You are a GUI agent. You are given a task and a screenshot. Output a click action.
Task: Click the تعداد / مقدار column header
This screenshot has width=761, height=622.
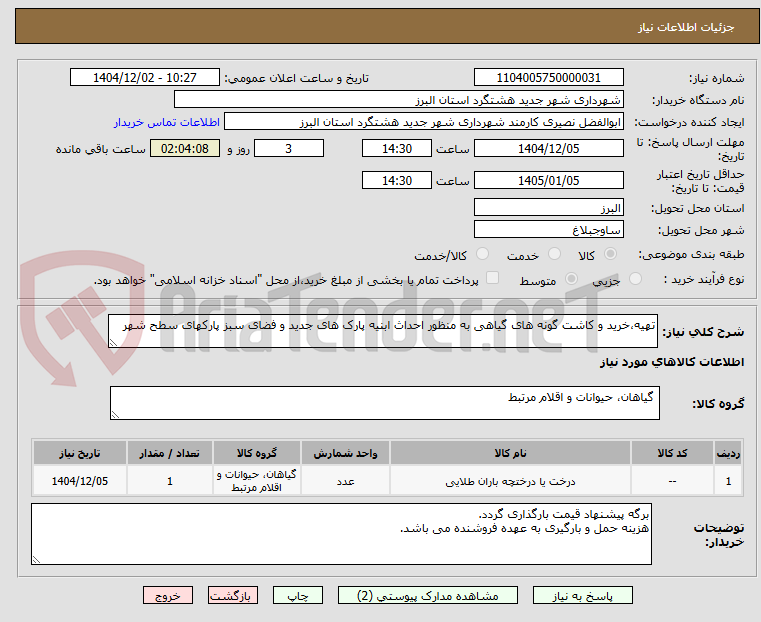click(x=169, y=453)
